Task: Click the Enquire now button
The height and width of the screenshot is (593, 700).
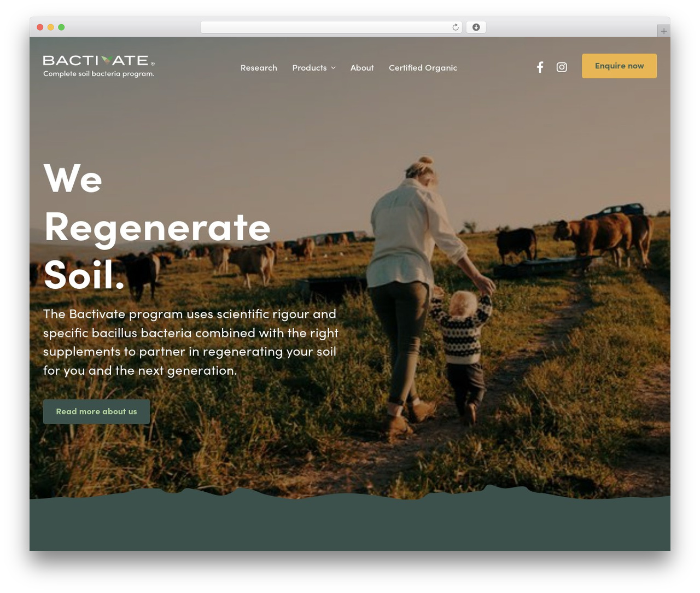Action: click(x=619, y=66)
